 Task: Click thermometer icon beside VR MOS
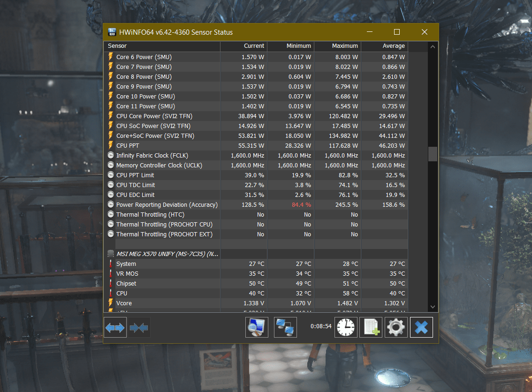pyautogui.click(x=111, y=273)
